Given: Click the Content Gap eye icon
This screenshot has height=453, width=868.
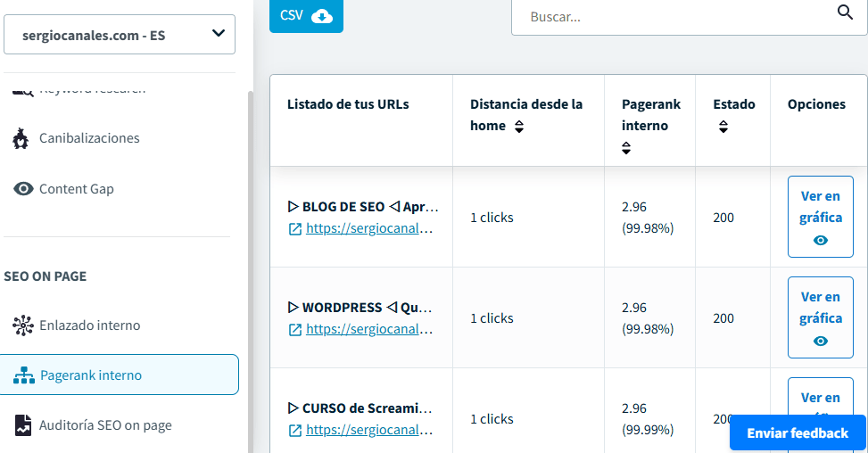Looking at the screenshot, I should coord(24,189).
